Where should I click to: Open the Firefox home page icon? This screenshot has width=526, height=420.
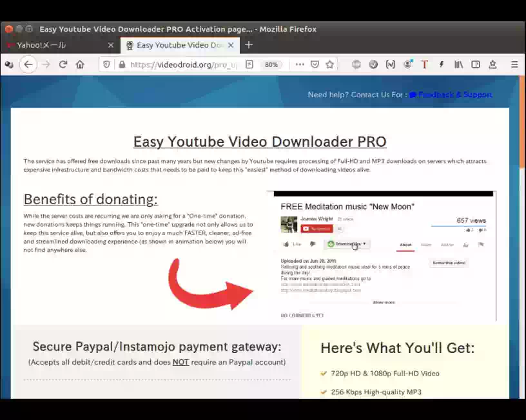pyautogui.click(x=80, y=64)
